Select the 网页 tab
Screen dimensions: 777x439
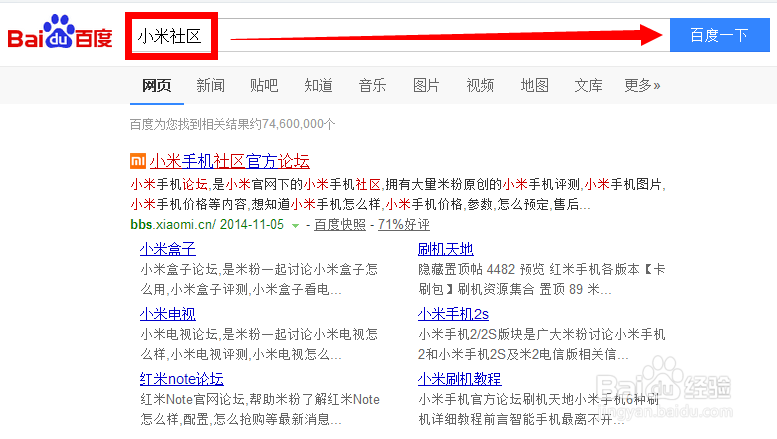pos(157,85)
